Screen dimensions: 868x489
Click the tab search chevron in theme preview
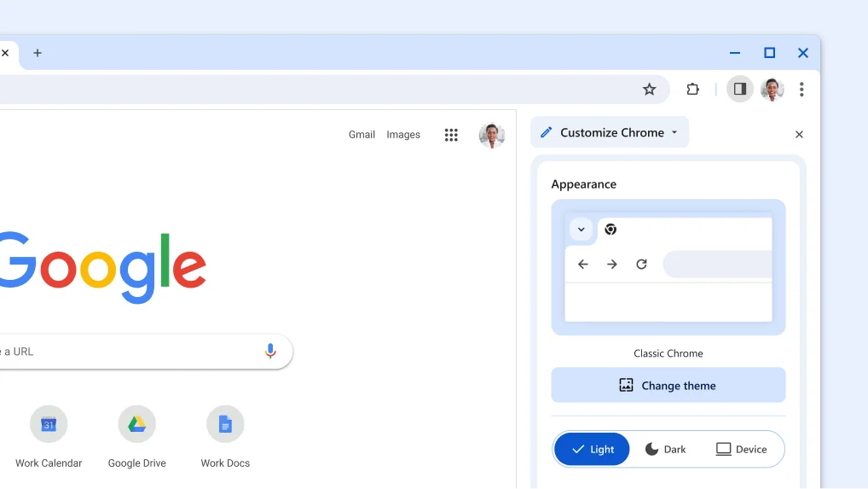point(581,230)
